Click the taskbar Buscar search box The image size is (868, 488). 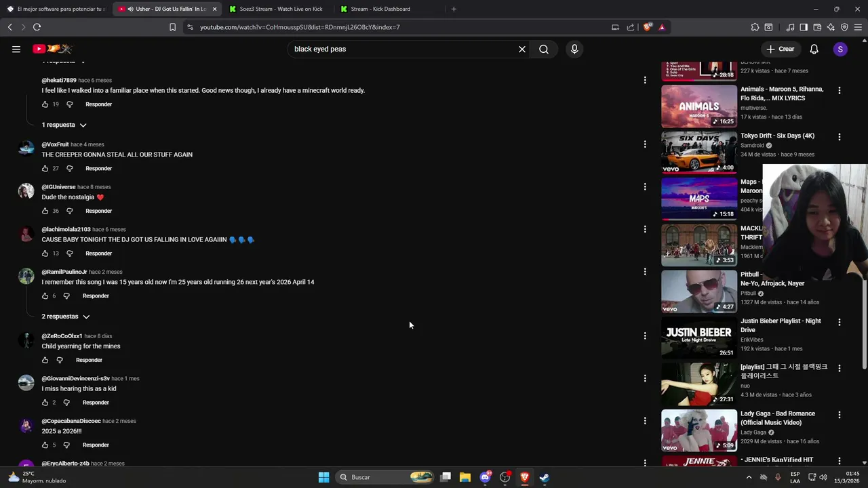click(x=385, y=477)
